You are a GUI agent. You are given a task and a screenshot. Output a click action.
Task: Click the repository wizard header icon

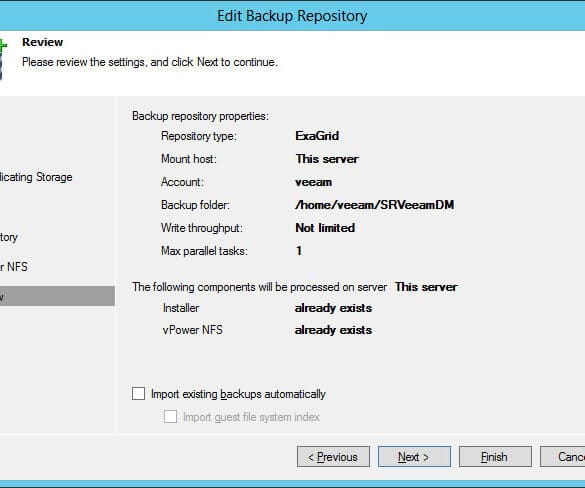coord(3,59)
